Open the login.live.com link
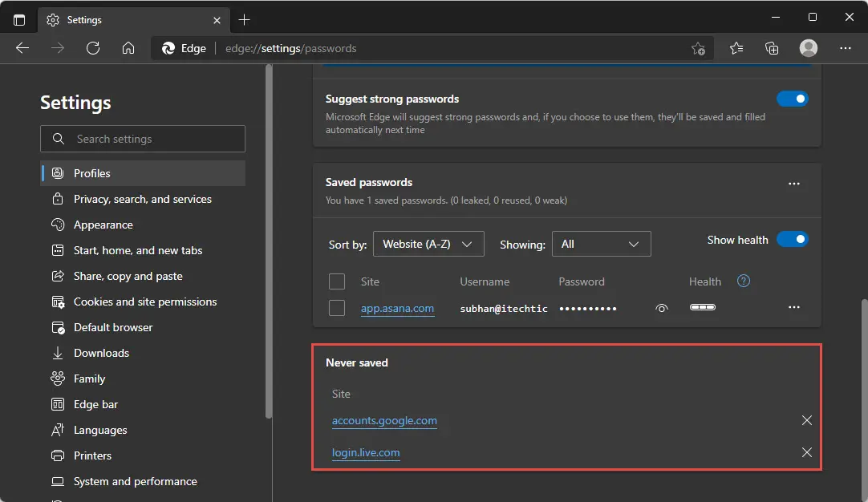Image resolution: width=868 pixels, height=502 pixels. 365,453
